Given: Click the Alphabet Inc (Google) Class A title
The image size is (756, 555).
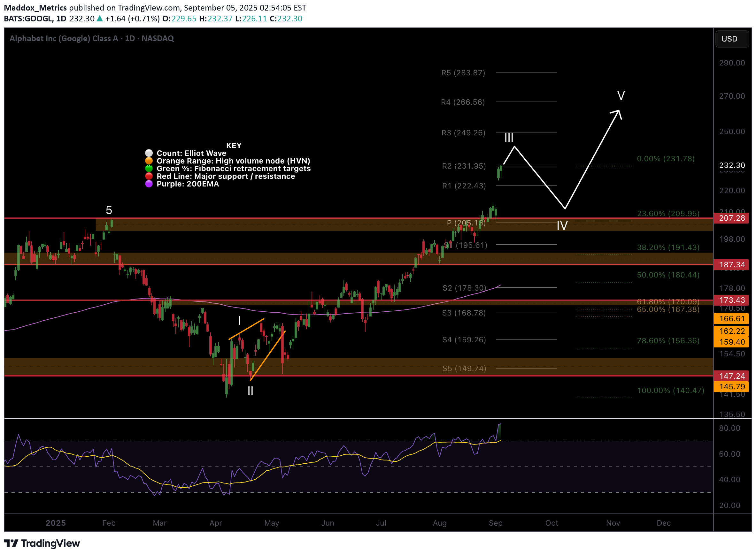Looking at the screenshot, I should tap(64, 39).
